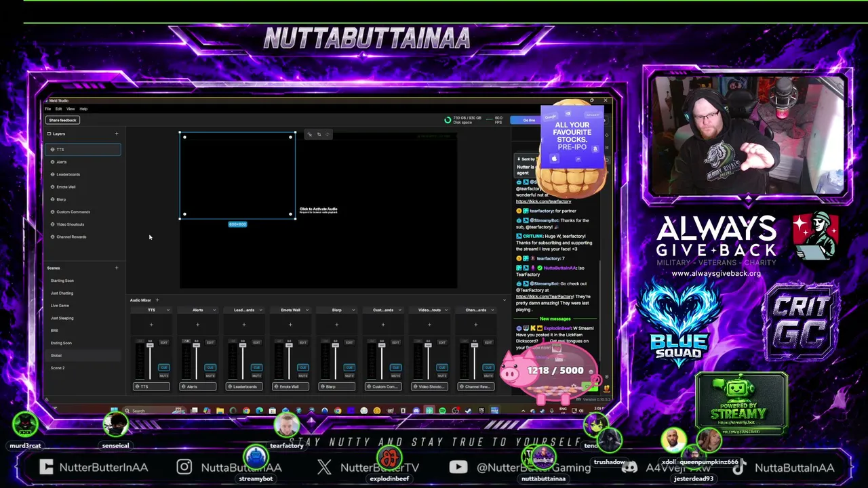
Task: Open the kick.com/tearfactory link in chat
Action: coord(543,201)
